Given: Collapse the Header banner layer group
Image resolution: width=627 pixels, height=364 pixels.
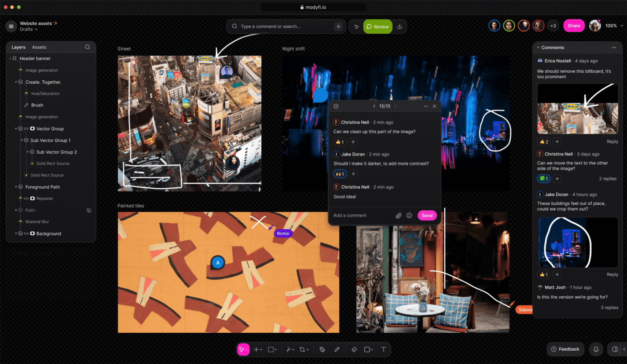Looking at the screenshot, I should (10, 59).
